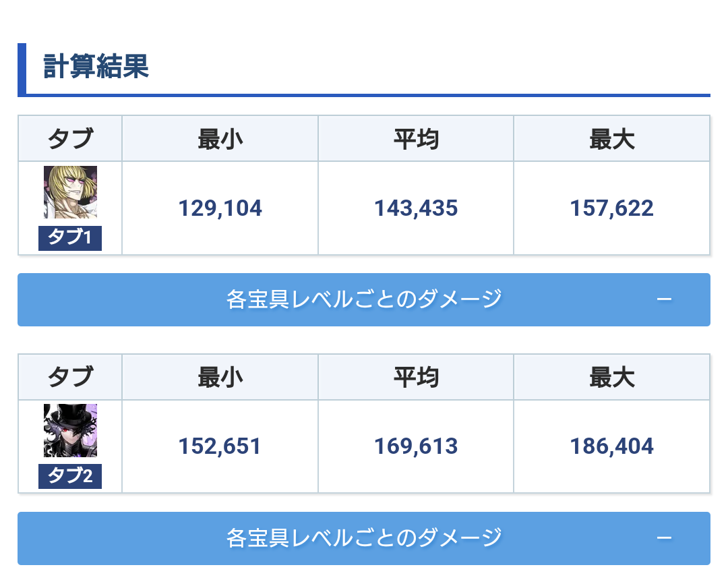Click the top-hat servant portrait icon
The image size is (728, 586).
tap(70, 430)
